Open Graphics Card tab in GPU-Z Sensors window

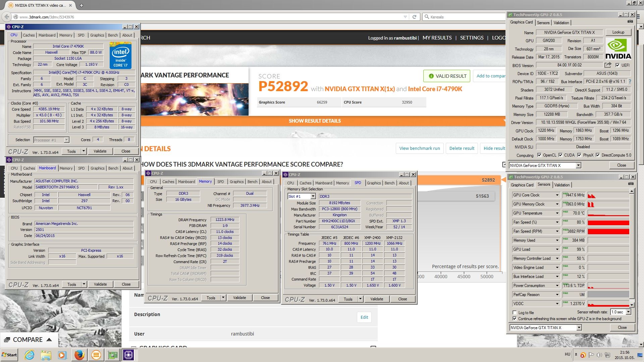coord(522,185)
